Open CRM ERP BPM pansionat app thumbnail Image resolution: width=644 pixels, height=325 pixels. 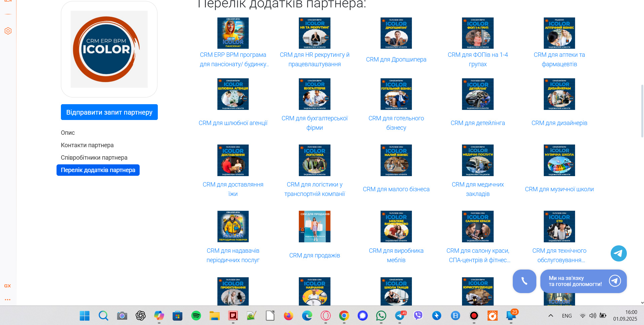tap(233, 33)
